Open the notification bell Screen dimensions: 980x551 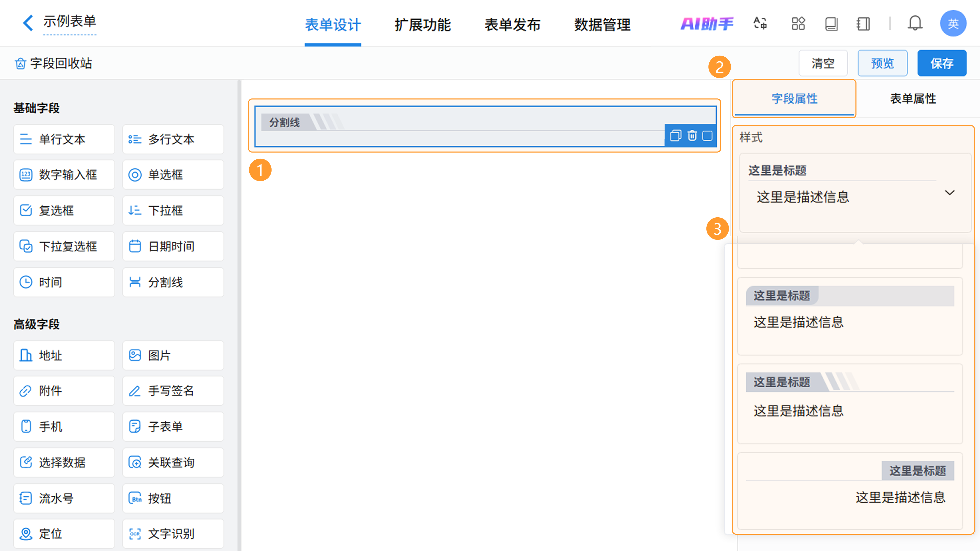(915, 23)
